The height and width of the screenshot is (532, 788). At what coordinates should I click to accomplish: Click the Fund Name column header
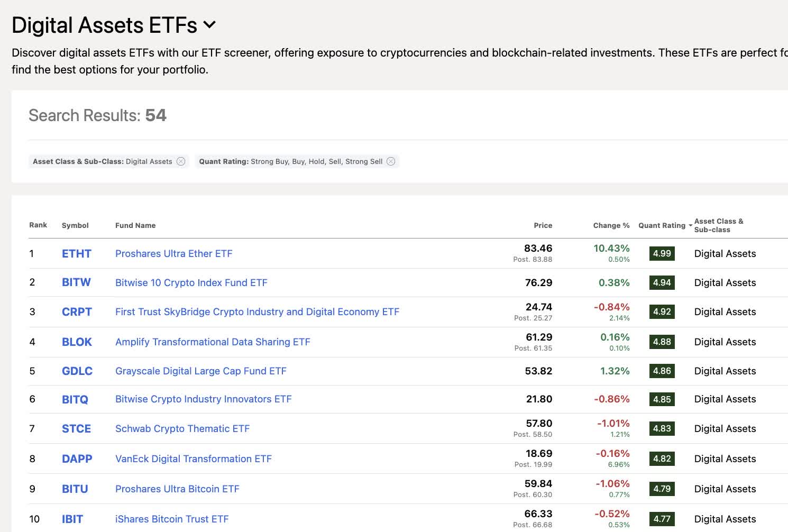[135, 225]
